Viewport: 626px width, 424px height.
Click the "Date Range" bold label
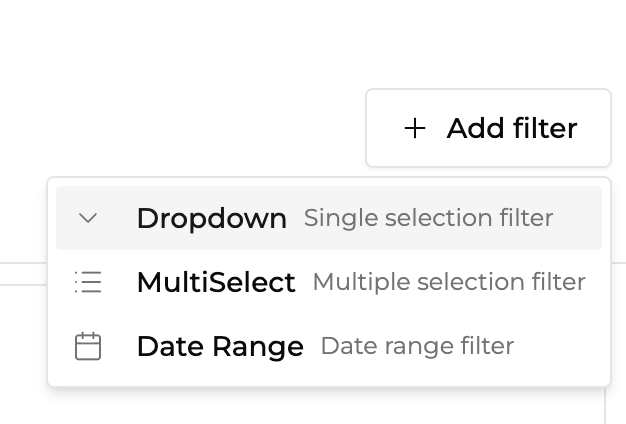[x=220, y=346]
